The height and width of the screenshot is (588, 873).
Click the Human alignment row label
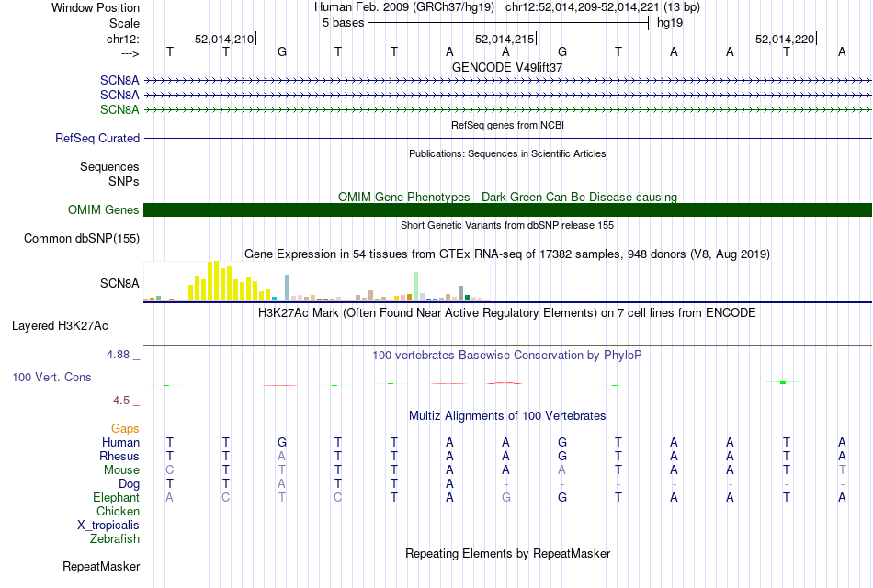point(120,443)
